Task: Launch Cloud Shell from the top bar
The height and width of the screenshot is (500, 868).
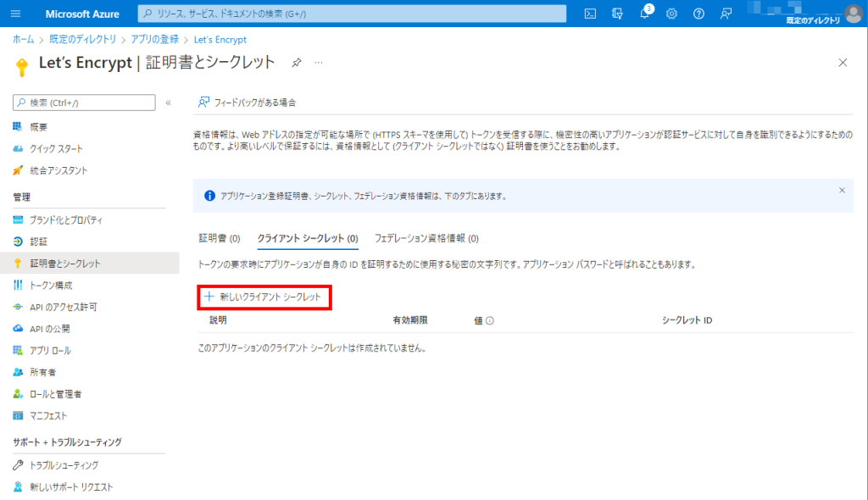Action: (590, 14)
